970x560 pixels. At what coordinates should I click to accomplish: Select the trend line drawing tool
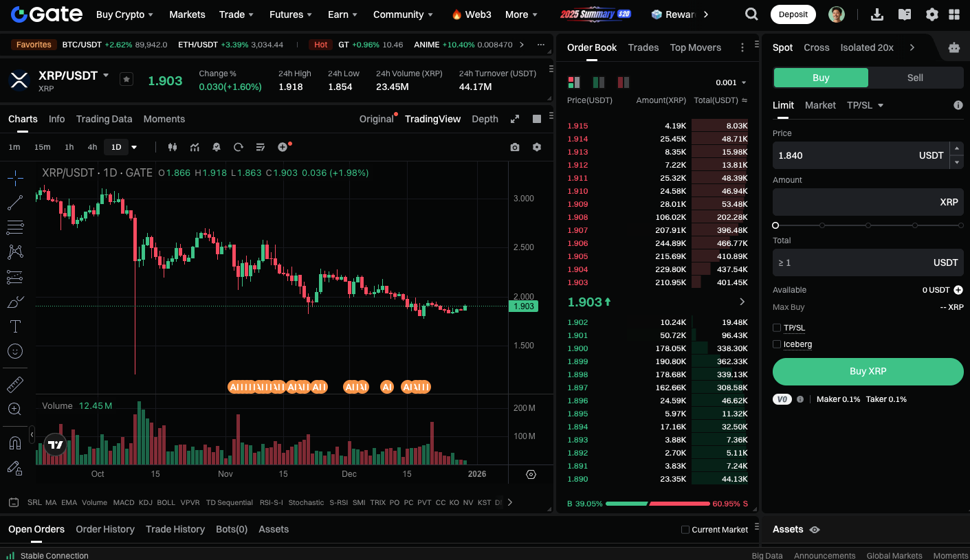pyautogui.click(x=15, y=203)
